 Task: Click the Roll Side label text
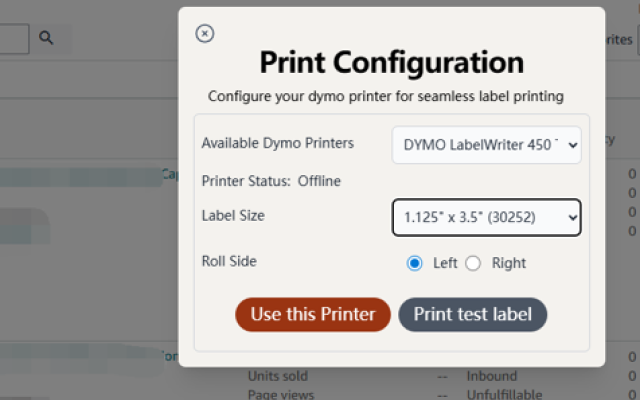229,261
